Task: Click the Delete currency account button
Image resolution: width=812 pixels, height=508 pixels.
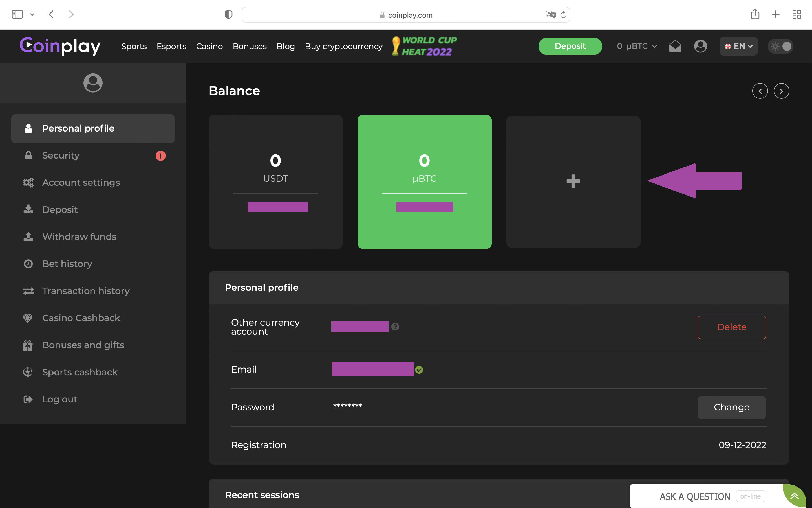Action: [731, 327]
